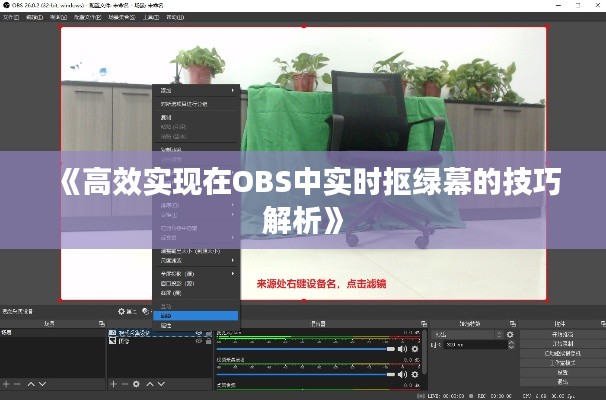This screenshot has height=400, width=606.
Task: Open the 文件 (File) menu
Action: click(11, 17)
